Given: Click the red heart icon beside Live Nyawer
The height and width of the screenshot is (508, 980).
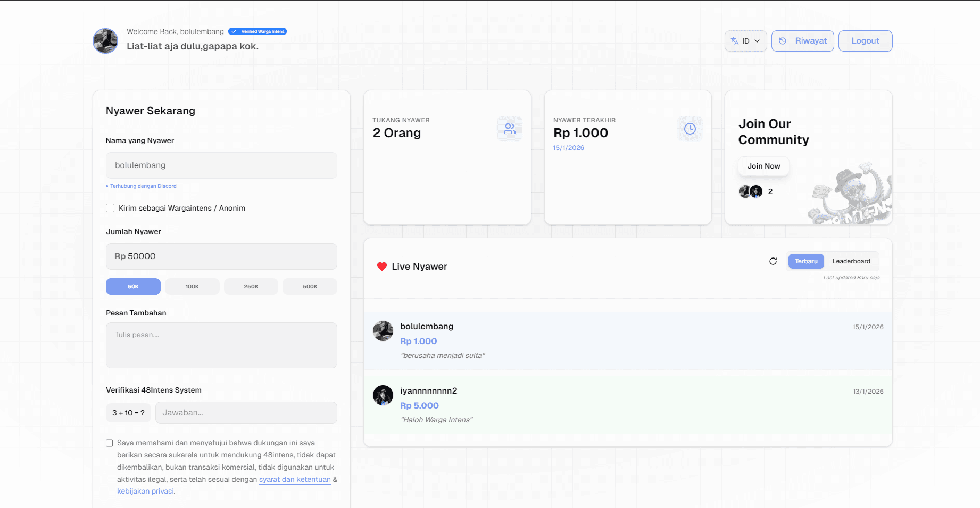Looking at the screenshot, I should 381,267.
